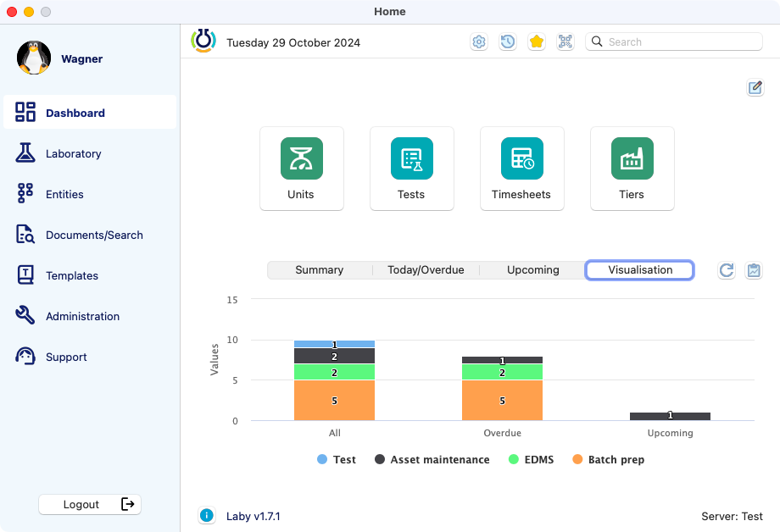Screen dimensions: 780x532
Task: Toggle Test series in chart legend
Action: 337,459
